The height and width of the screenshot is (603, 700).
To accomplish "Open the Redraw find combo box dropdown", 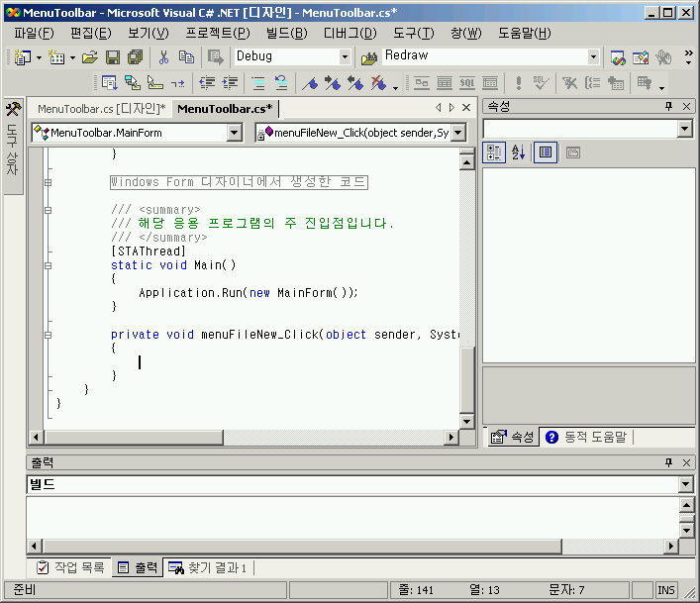I will click(x=593, y=57).
